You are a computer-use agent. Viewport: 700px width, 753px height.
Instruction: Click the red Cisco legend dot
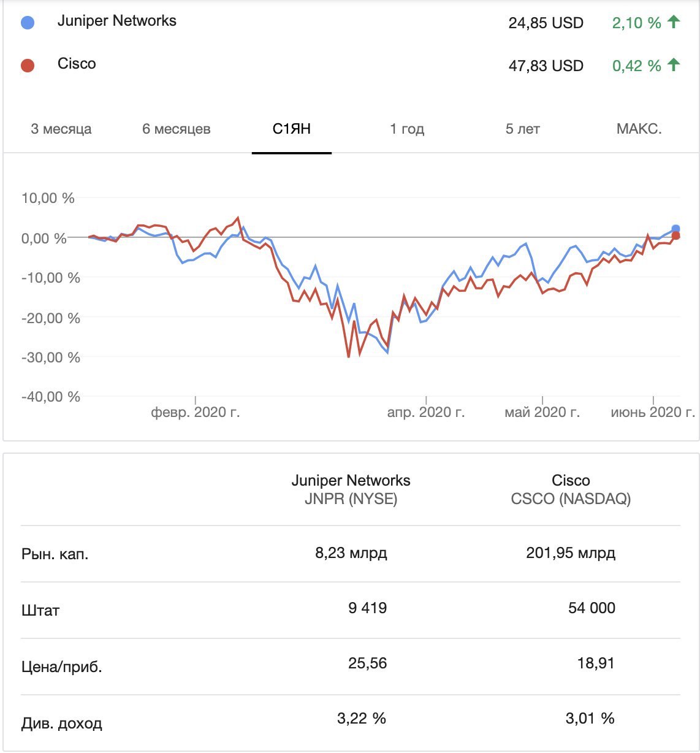[28, 66]
